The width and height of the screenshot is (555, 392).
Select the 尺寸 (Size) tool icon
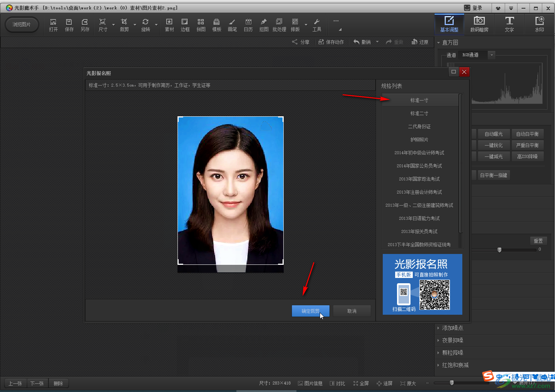point(103,25)
